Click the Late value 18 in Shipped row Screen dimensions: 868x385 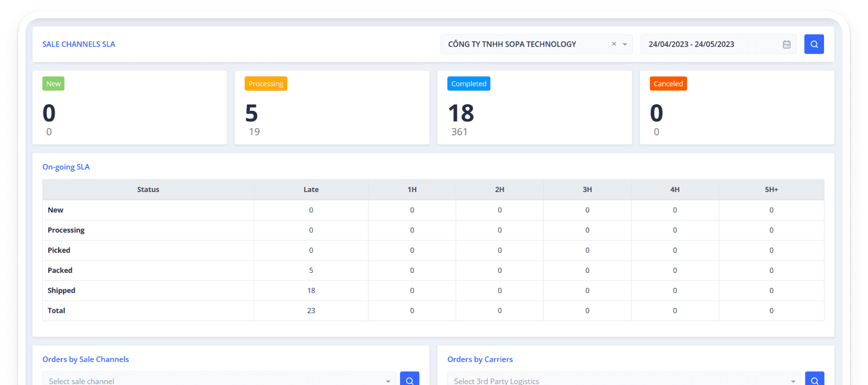(311, 291)
